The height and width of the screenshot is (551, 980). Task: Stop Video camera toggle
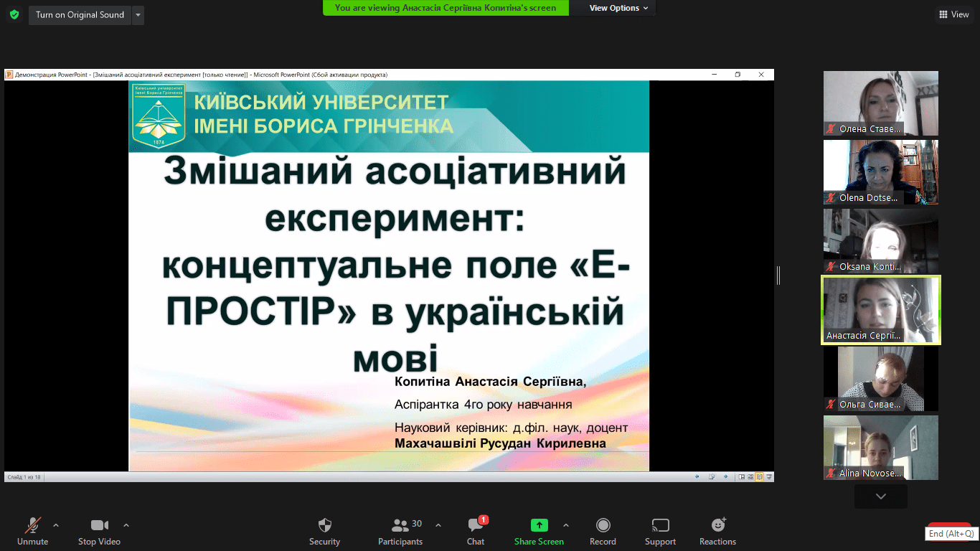pos(99,531)
